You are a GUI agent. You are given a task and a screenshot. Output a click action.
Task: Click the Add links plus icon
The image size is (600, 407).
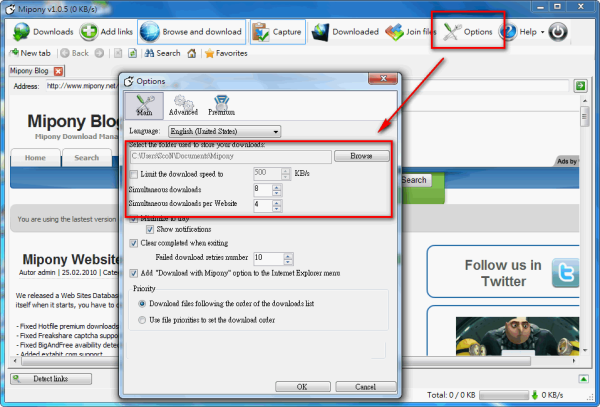[x=88, y=31]
